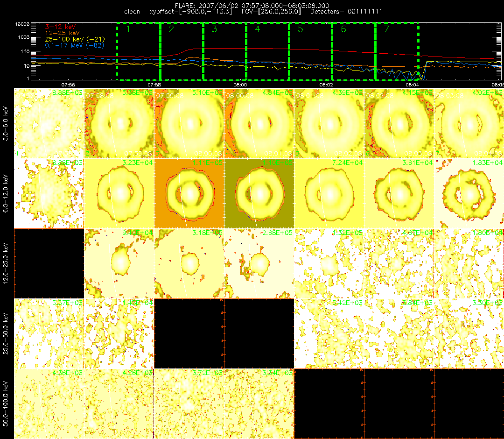Open the 25-50 keV image labeled 3.30E+03
Screen dimensions: 504x439
(469, 334)
